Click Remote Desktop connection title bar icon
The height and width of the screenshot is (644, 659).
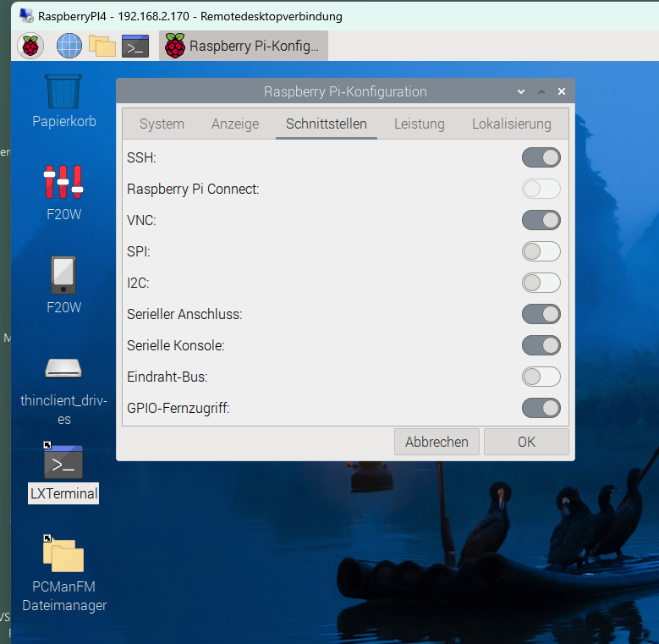26,15
